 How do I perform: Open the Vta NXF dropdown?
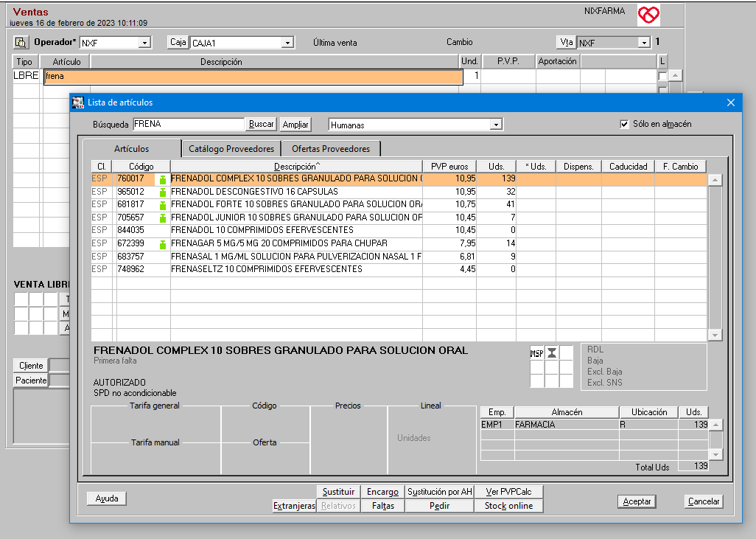click(x=644, y=43)
